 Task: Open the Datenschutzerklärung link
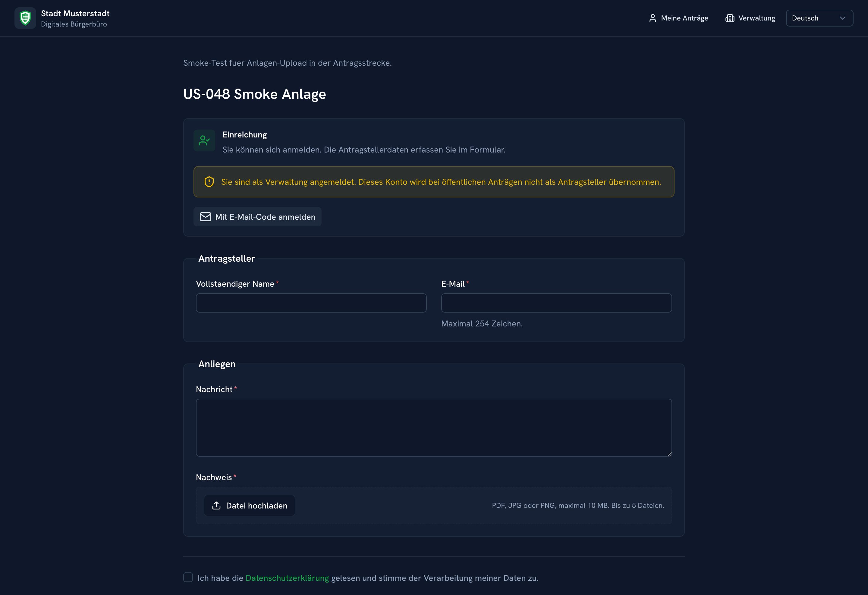click(x=287, y=578)
